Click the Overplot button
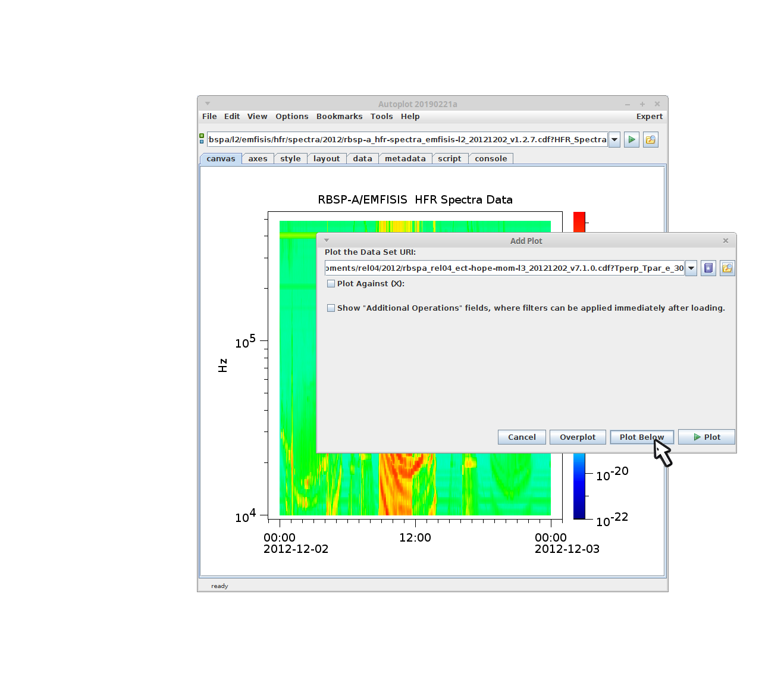 pos(578,437)
